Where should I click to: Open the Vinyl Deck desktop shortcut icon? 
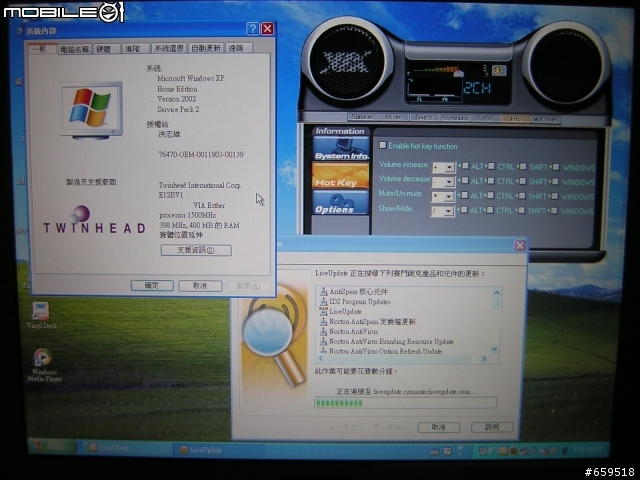[41, 312]
